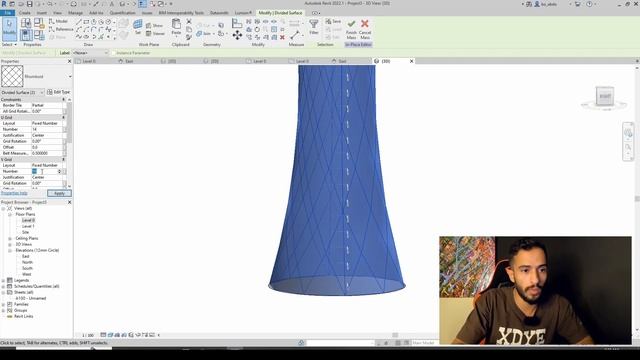This screenshot has width=640, height=360.
Task: Click the V Grid Number spinner arrows
Action: click(60, 171)
